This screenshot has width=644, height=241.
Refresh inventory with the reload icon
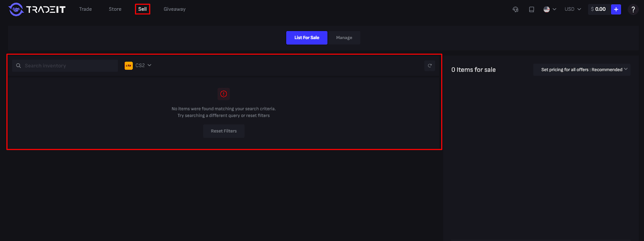(429, 65)
